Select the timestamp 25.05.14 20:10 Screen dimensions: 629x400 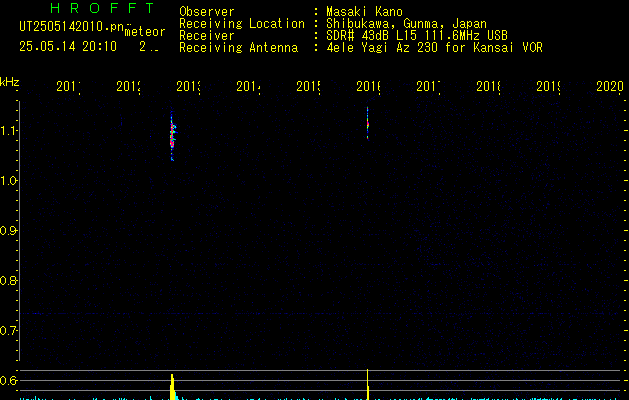[x=68, y=47]
